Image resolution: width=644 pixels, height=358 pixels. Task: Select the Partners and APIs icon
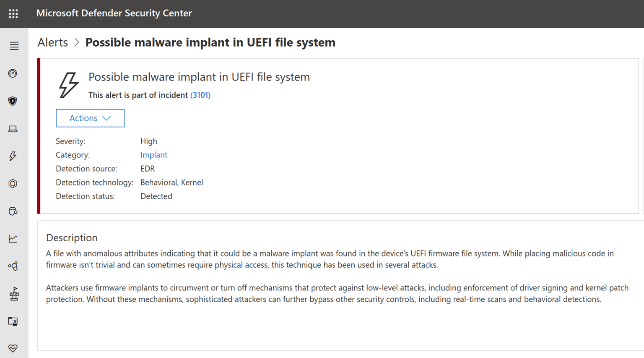(x=13, y=266)
